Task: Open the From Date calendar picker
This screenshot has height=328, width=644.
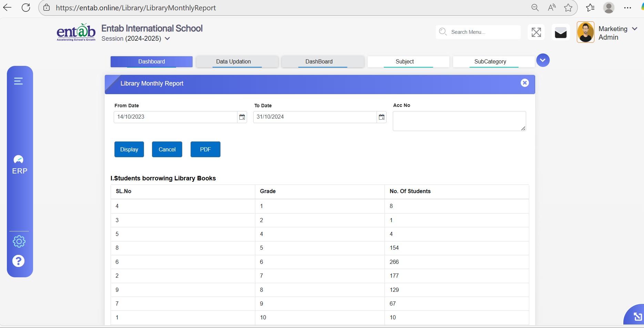Action: point(242,117)
